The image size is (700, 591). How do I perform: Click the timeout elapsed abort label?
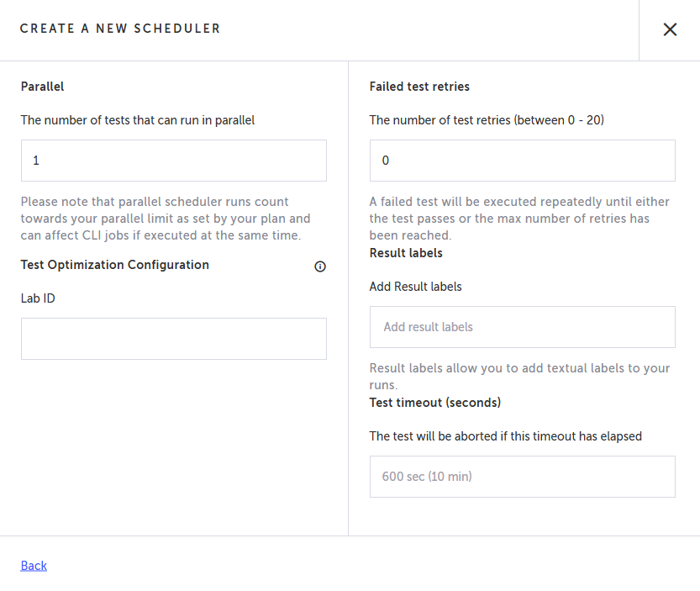tap(505, 436)
